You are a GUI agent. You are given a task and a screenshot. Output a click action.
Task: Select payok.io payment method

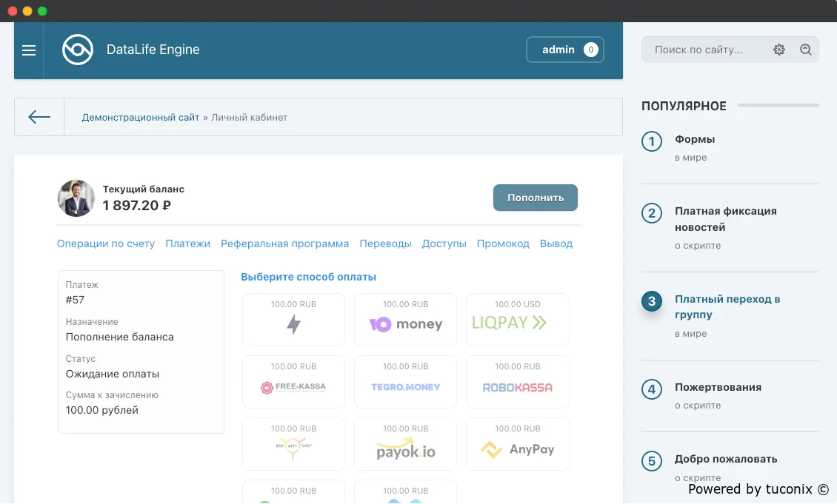pyautogui.click(x=406, y=444)
